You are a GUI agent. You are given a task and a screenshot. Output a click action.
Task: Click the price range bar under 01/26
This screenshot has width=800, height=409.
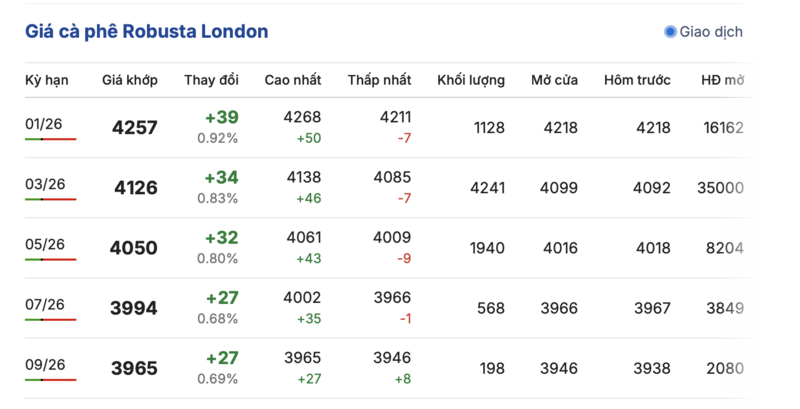tap(51, 139)
